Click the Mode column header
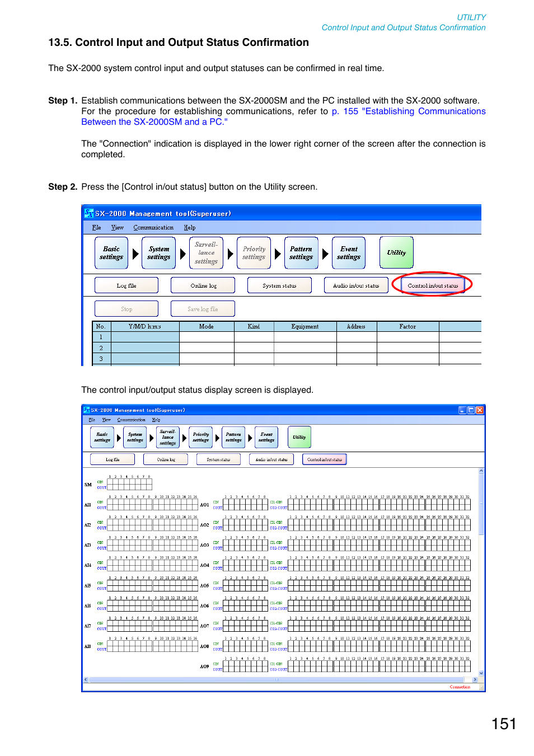This screenshot has width=534, height=756. 207,326
